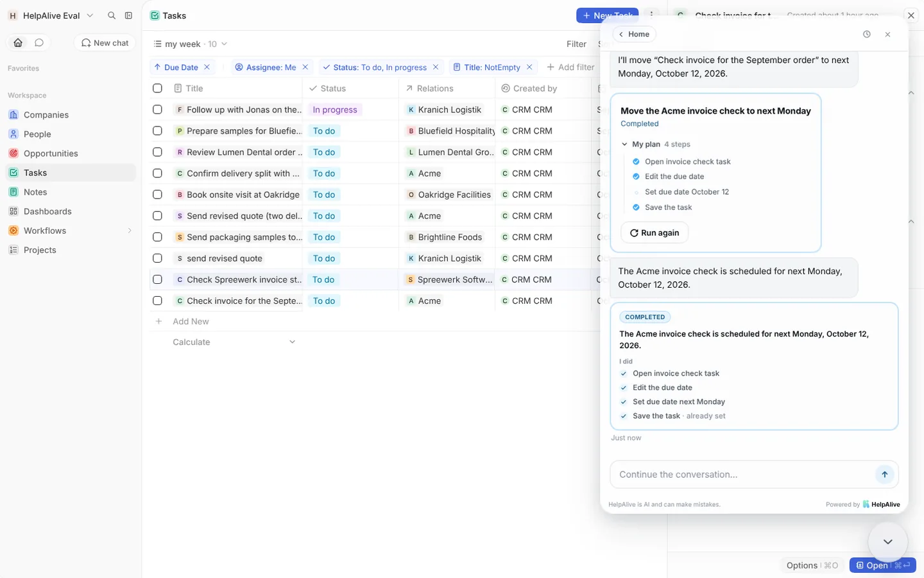Click the Filter button
Image resolution: width=924 pixels, height=578 pixels.
click(x=576, y=44)
